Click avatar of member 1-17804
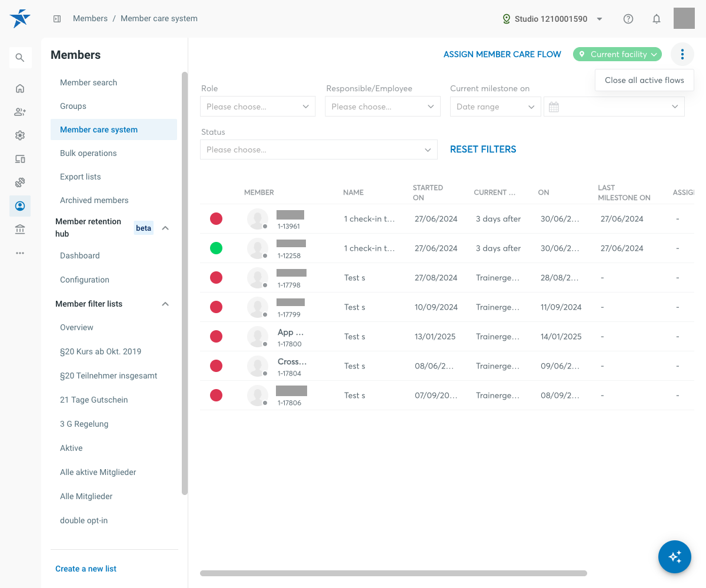The width and height of the screenshot is (706, 588). [x=258, y=366]
